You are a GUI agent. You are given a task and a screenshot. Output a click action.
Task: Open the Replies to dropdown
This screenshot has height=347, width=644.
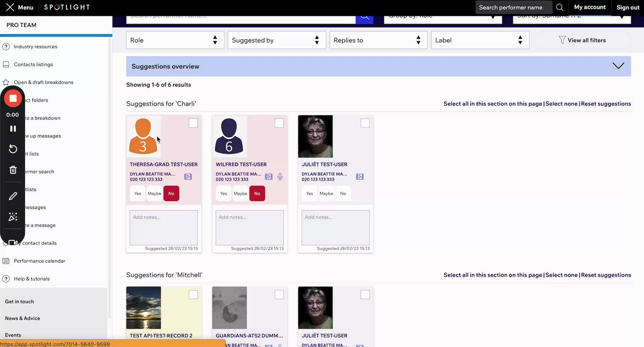point(379,40)
